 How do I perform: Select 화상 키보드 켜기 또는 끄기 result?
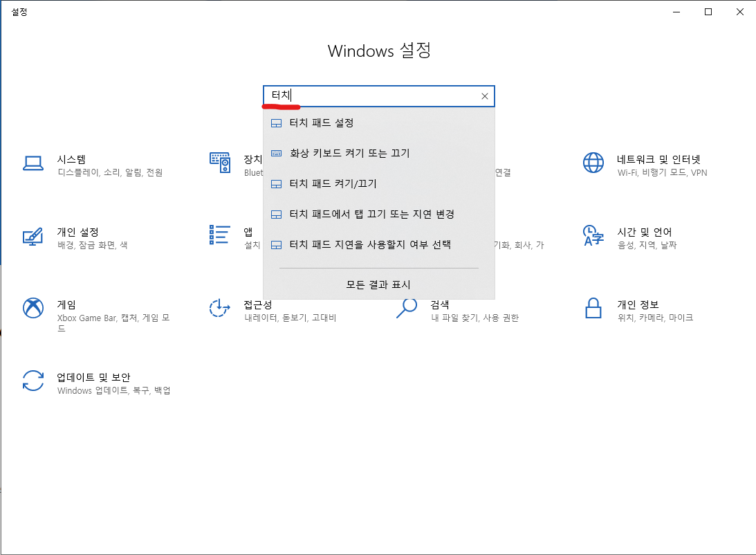(379, 154)
